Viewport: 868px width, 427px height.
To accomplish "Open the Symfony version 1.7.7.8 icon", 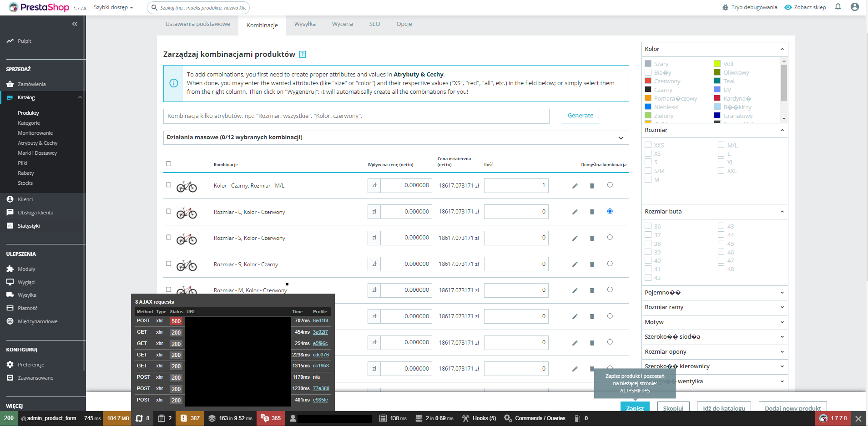I will pyautogui.click(x=833, y=419).
